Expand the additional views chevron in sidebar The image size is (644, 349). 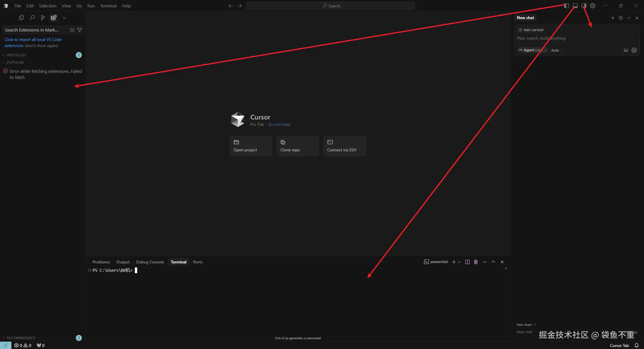pos(64,17)
